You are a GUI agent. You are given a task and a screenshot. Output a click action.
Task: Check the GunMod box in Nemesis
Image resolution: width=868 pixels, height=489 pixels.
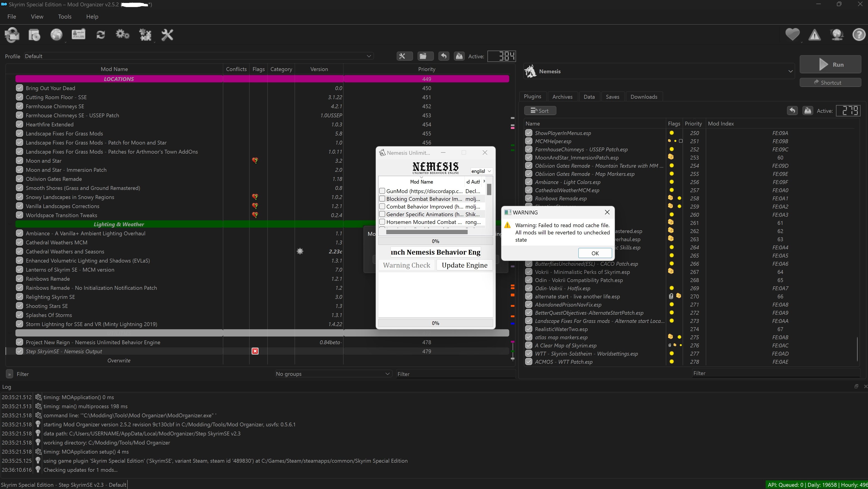pyautogui.click(x=382, y=191)
